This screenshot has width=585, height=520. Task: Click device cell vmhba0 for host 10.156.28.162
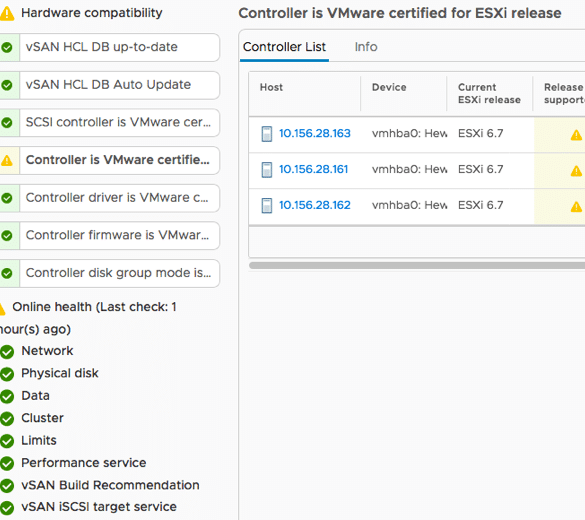tap(409, 205)
